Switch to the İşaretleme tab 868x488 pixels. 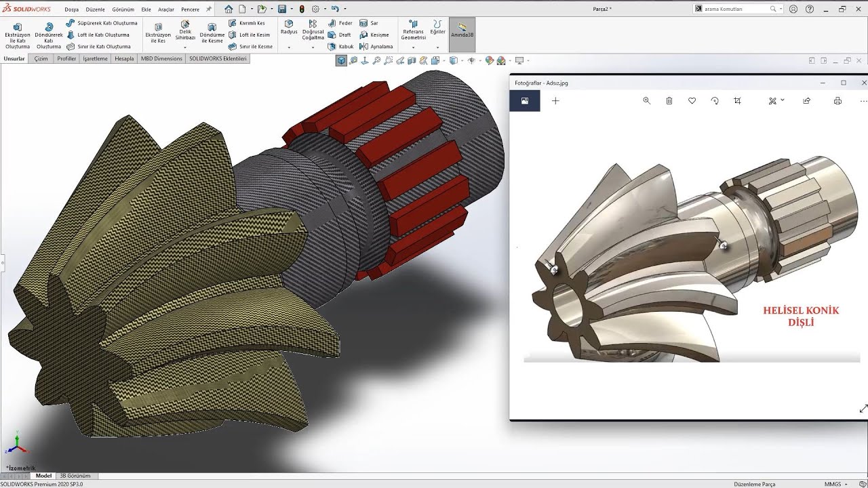point(96,59)
